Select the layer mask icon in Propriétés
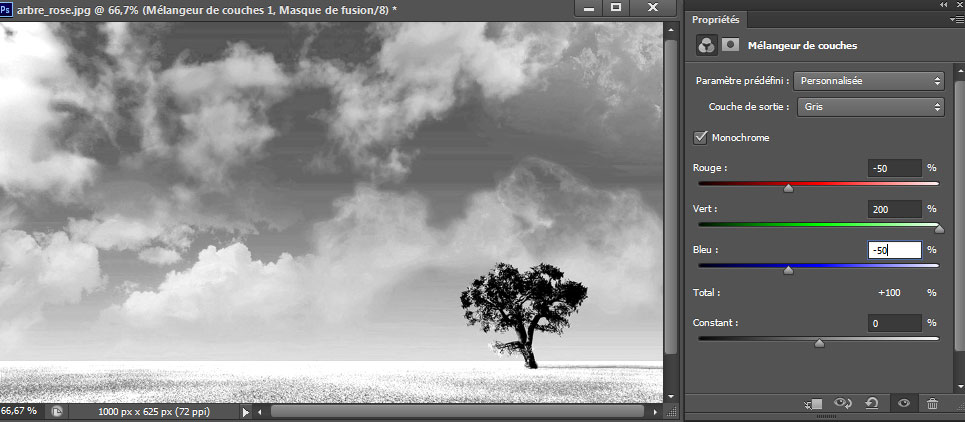This screenshot has height=422, width=965. click(730, 45)
